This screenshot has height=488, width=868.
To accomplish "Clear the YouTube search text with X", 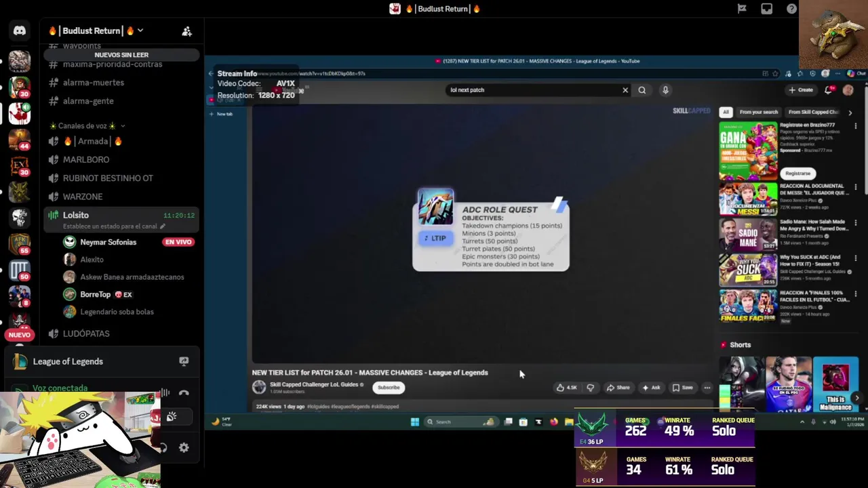I will [625, 90].
